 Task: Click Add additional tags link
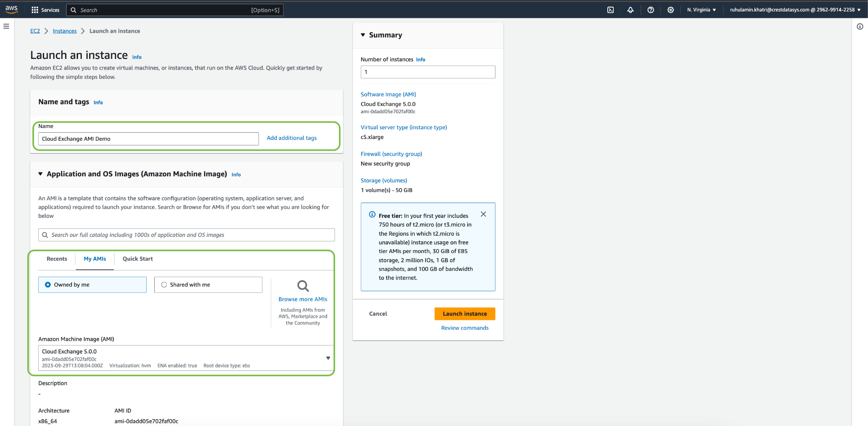point(292,138)
